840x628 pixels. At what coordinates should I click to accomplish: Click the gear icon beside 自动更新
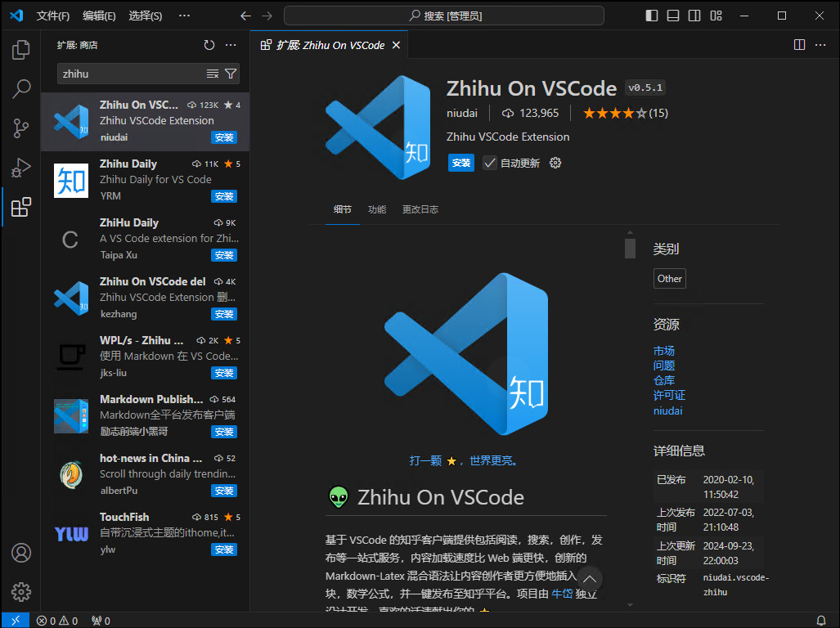[554, 163]
